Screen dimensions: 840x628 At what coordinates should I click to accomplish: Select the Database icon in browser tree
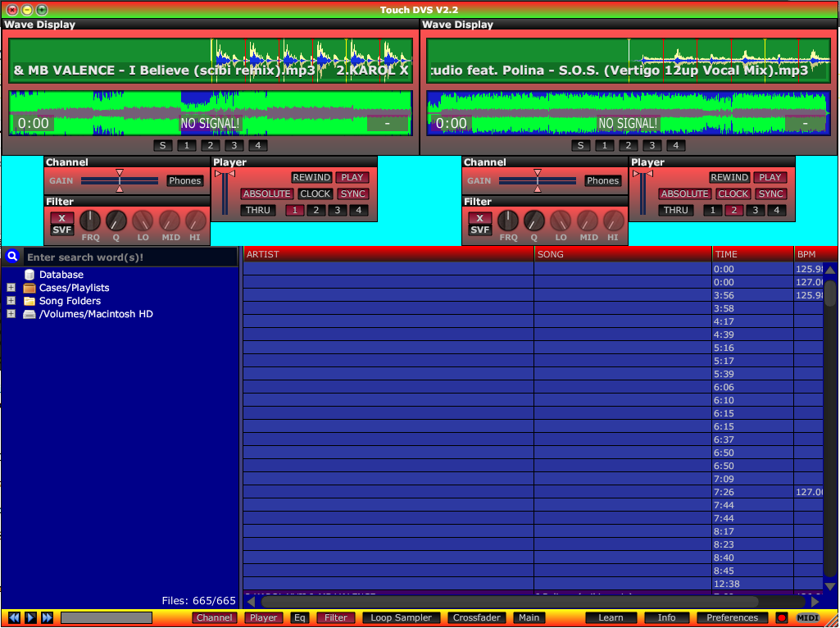tap(30, 275)
